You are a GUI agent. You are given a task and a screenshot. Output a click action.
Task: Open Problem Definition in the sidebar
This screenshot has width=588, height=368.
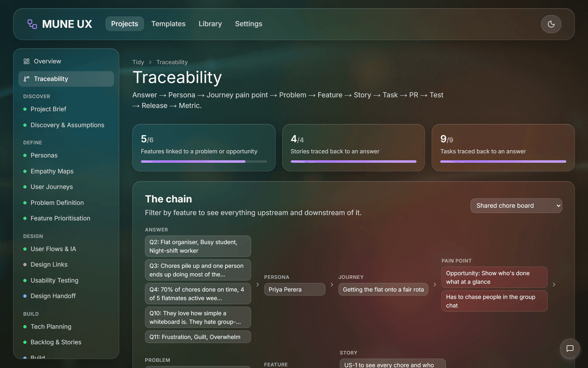[66, 203]
